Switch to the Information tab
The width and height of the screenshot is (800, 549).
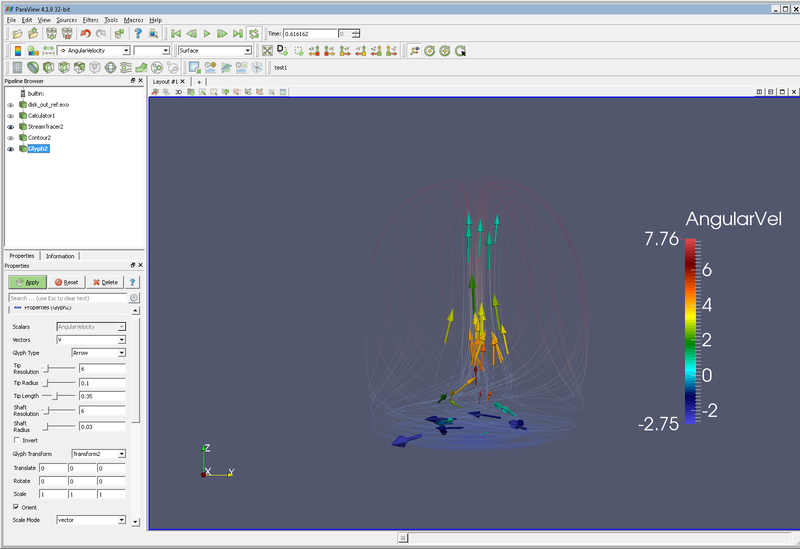tap(60, 256)
